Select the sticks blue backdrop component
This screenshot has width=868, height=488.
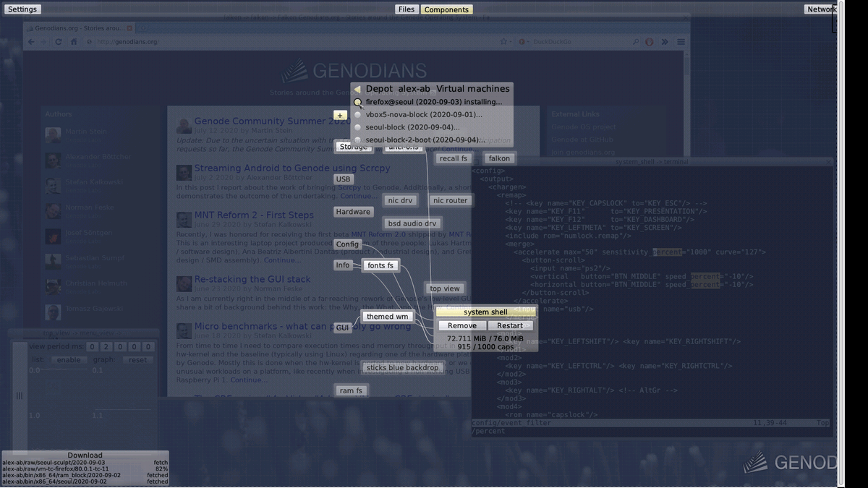(402, 368)
